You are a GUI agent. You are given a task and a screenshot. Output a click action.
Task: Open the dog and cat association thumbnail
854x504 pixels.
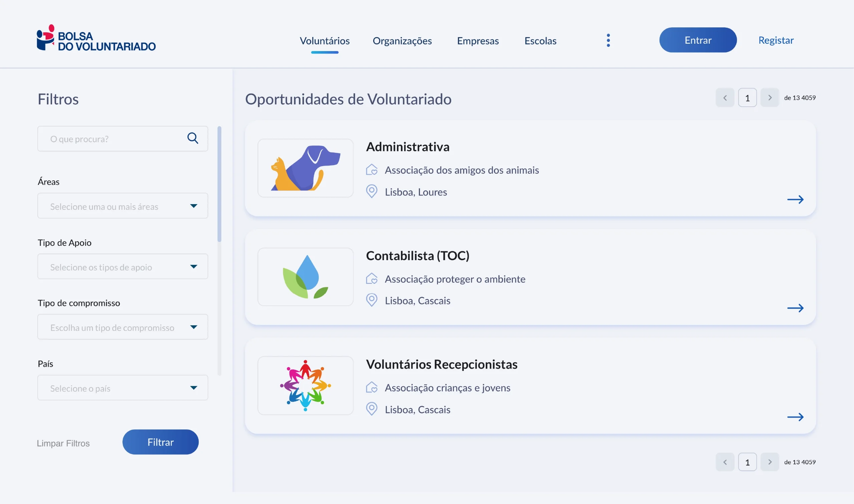click(305, 168)
